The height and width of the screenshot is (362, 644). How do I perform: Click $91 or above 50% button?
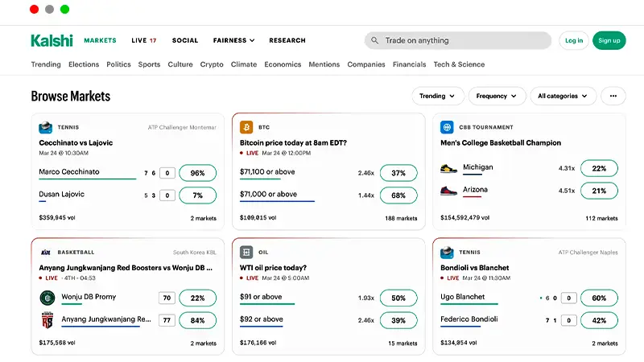[x=398, y=298]
